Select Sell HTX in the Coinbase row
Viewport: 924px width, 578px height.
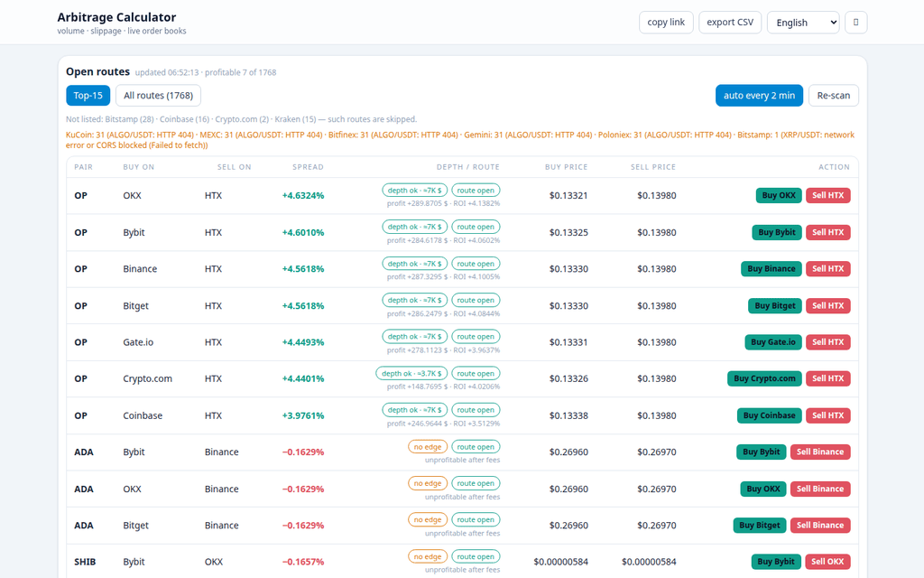[828, 415]
